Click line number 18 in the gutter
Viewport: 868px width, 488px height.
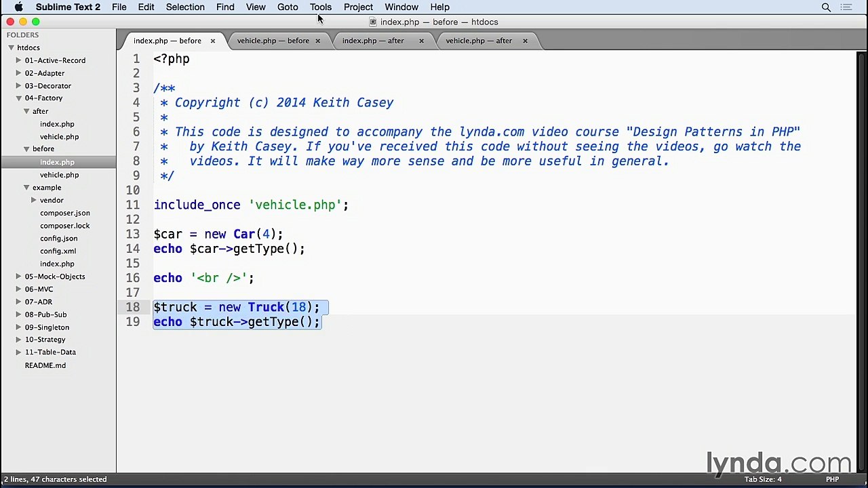132,307
